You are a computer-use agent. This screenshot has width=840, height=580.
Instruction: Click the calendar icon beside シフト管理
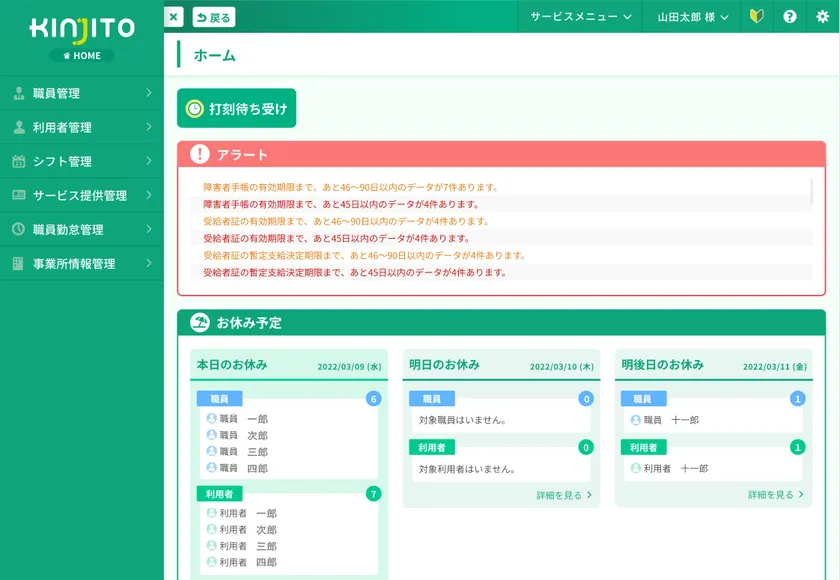18,161
